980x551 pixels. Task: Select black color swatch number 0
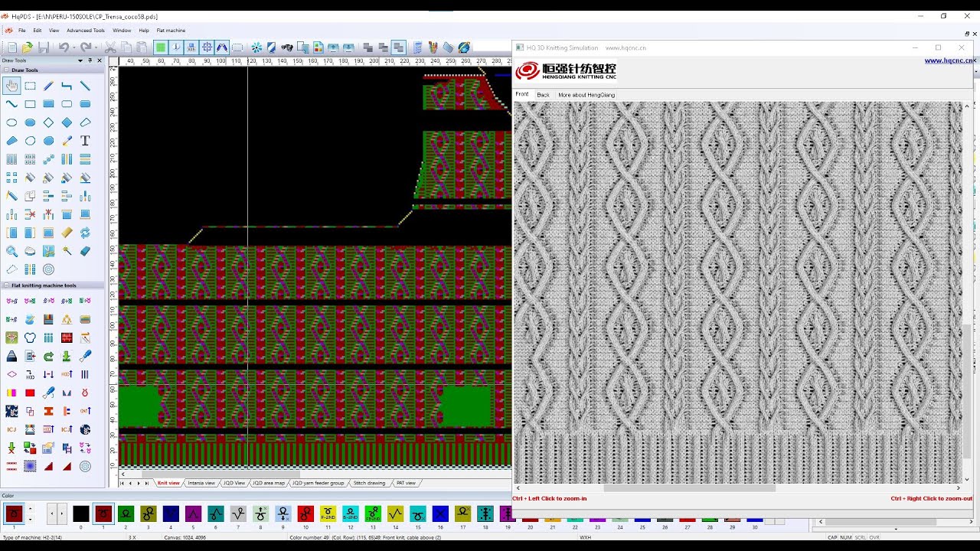coord(80,514)
